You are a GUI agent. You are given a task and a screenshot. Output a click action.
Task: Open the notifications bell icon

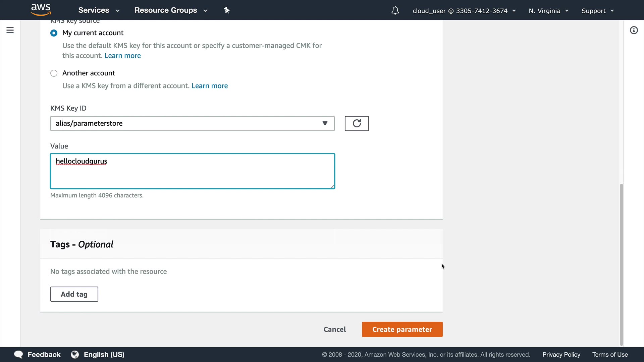point(395,11)
